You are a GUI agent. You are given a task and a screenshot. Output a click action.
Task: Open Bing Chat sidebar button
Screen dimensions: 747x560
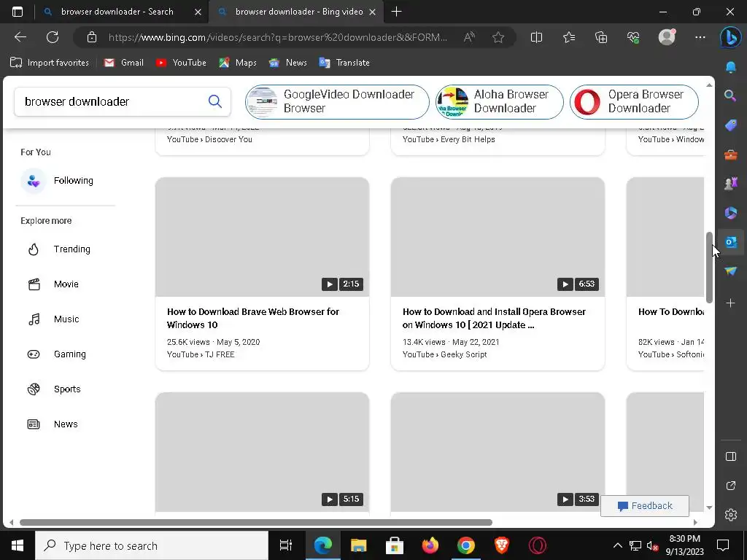tap(730, 38)
